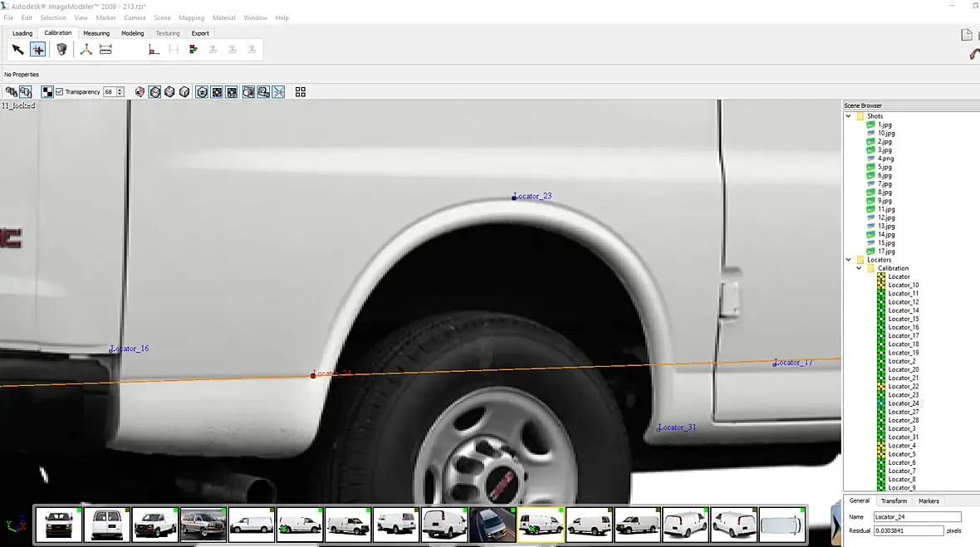Activate the place marker tool
This screenshot has width=980, height=547.
tap(37, 49)
